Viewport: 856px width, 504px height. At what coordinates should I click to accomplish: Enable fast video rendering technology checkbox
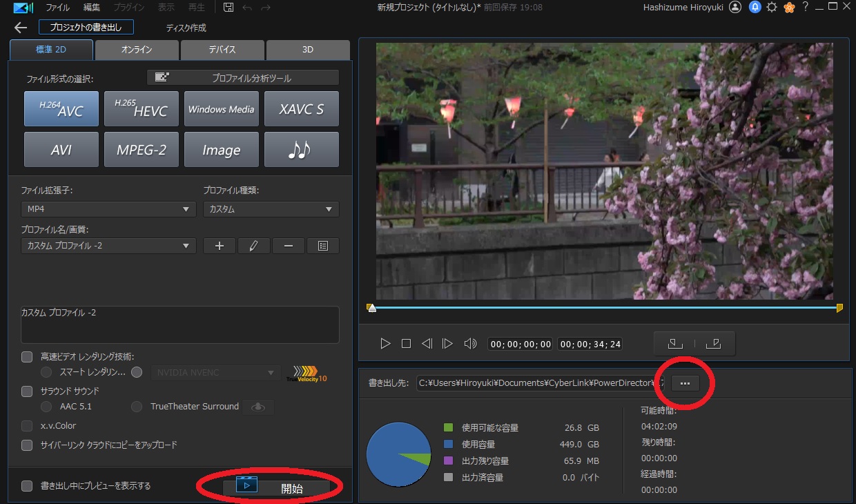(x=27, y=357)
